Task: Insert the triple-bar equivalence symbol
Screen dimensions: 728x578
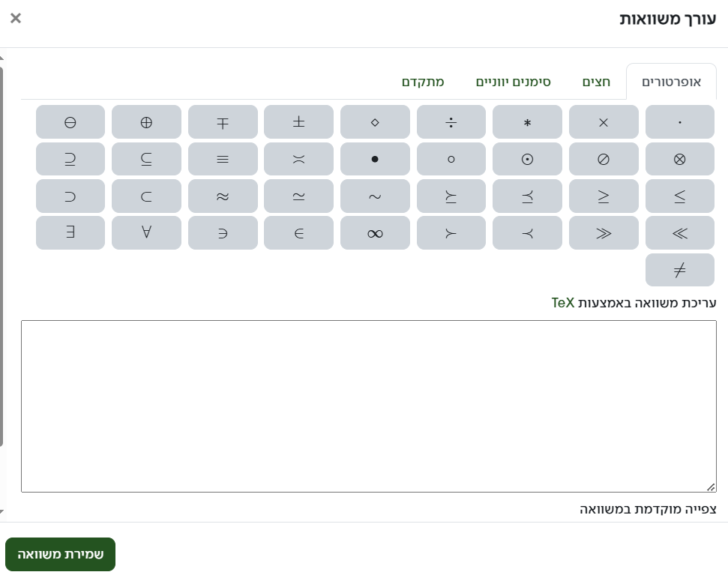Action: click(x=223, y=159)
